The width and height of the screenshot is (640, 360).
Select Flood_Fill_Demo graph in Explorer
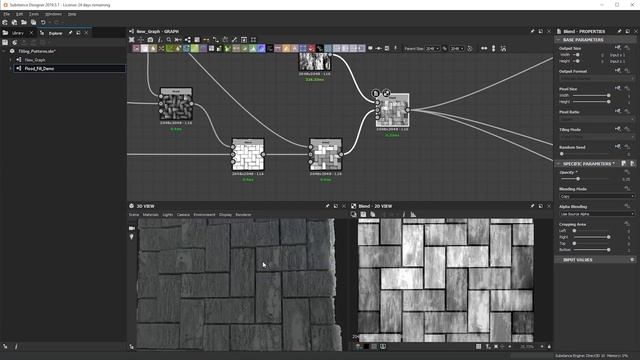39,69
